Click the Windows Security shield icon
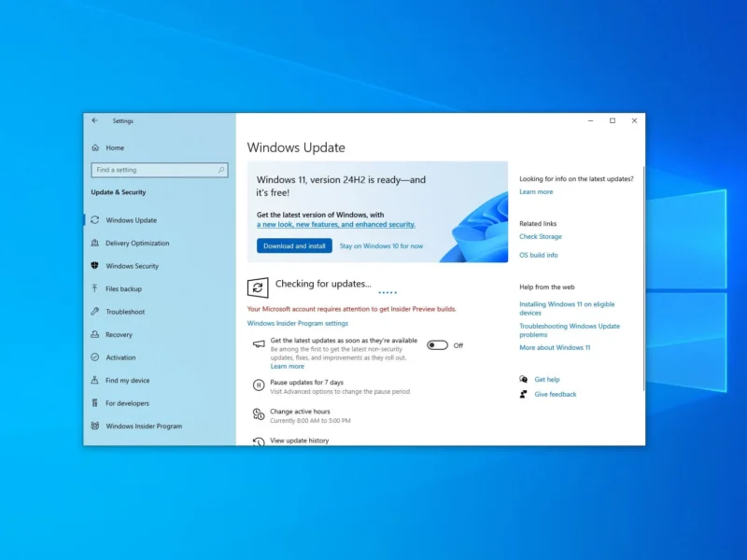 pos(96,266)
